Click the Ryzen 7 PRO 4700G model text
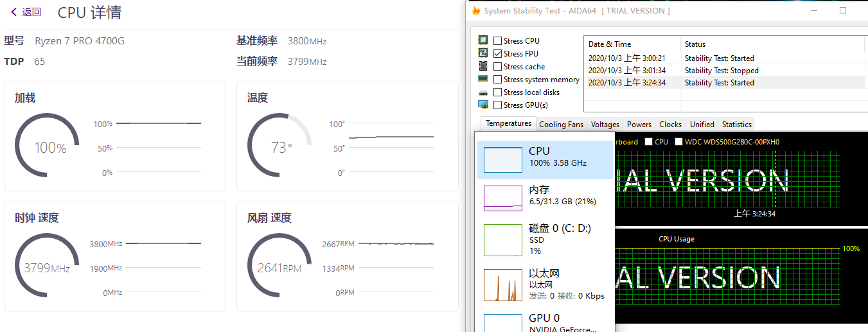 (80, 41)
